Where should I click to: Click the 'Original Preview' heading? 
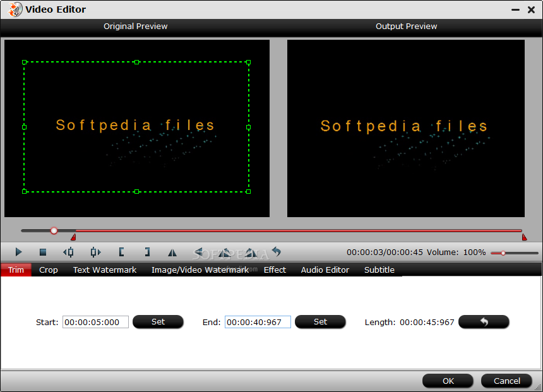(135, 27)
